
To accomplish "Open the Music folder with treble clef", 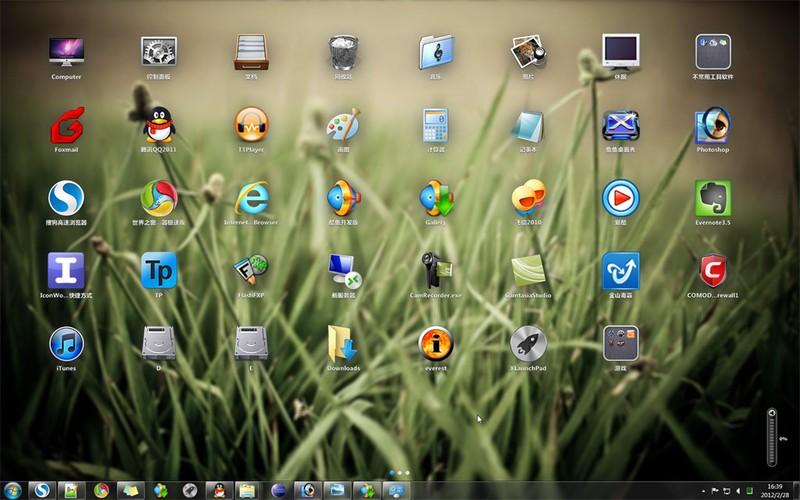I will (x=436, y=52).
